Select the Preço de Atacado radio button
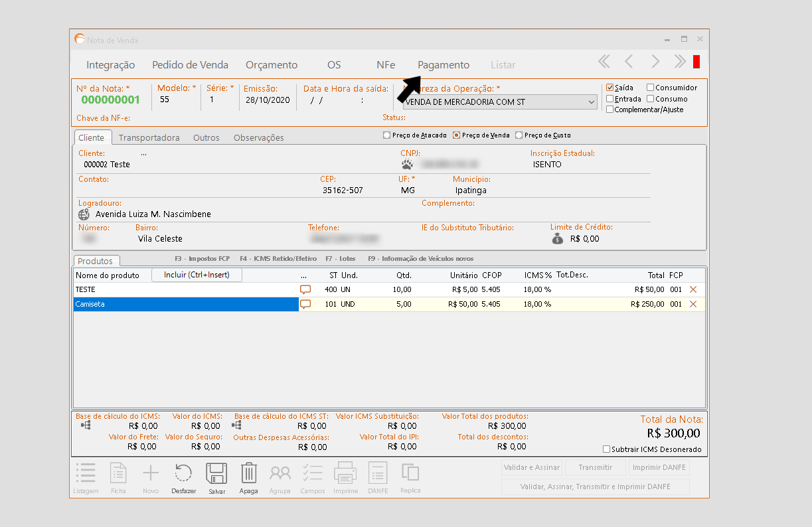Viewport: 812px width, 527px height. point(387,135)
